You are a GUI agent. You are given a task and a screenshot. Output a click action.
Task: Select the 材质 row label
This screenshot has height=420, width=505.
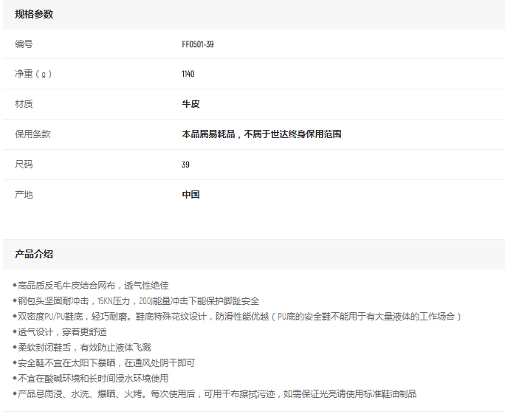(x=24, y=104)
